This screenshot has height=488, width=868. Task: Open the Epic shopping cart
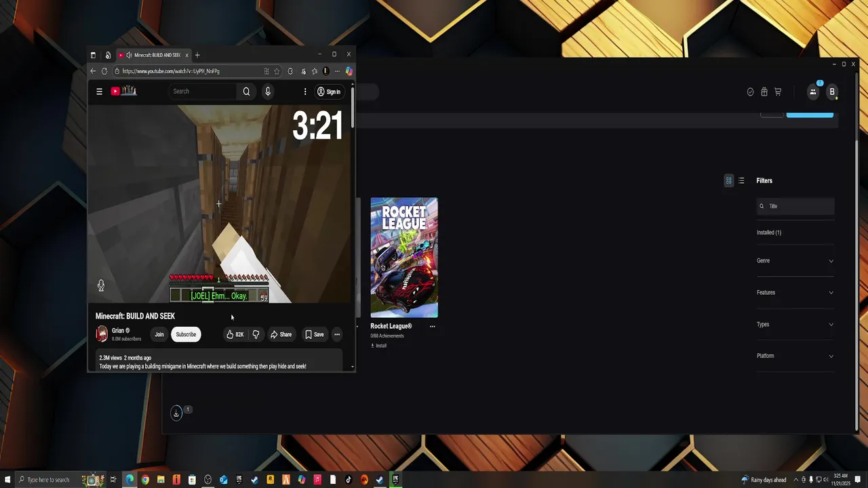778,92
